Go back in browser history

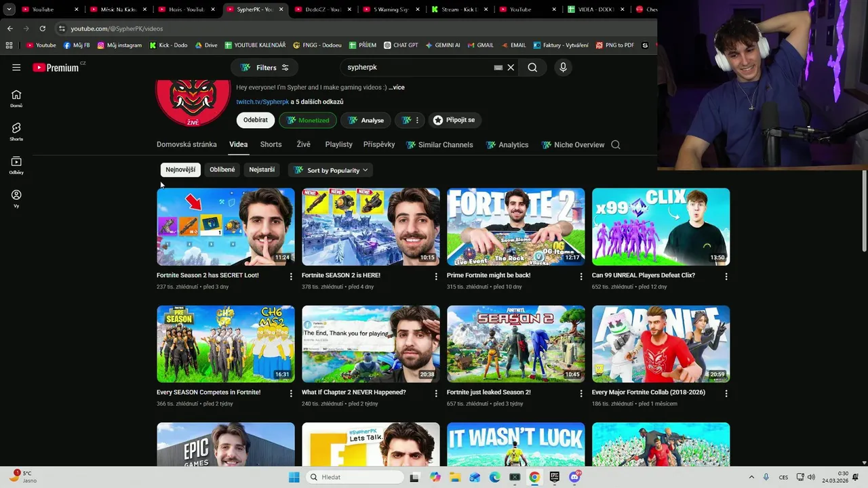point(9,28)
